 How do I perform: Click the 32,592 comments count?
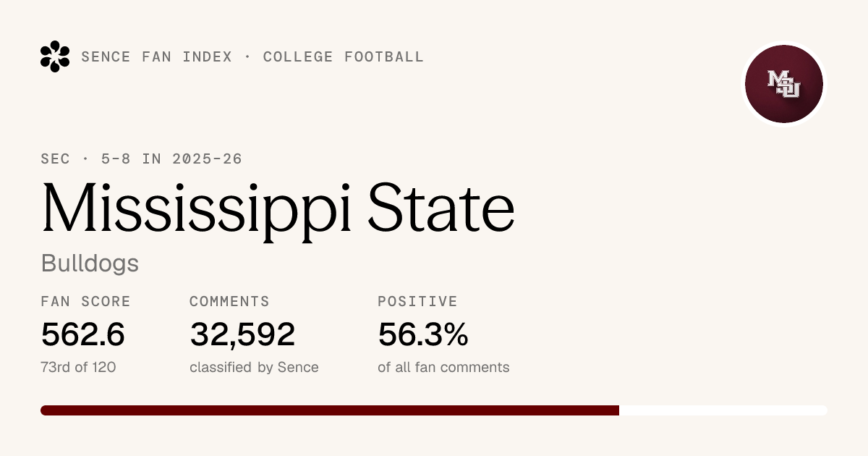coord(242,334)
